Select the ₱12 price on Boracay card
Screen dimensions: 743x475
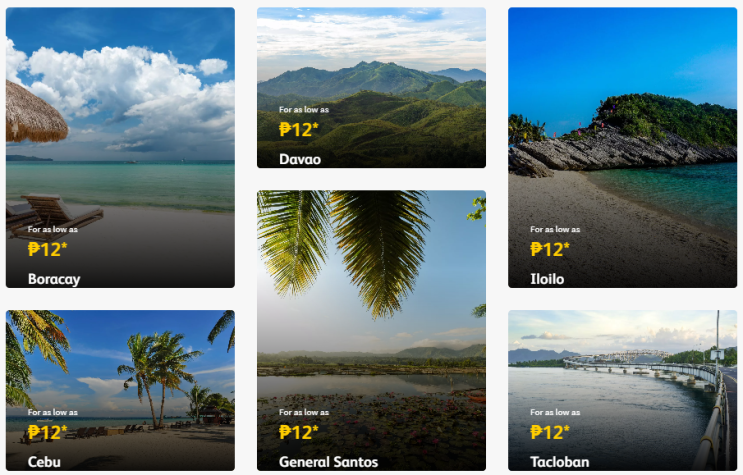(x=47, y=249)
